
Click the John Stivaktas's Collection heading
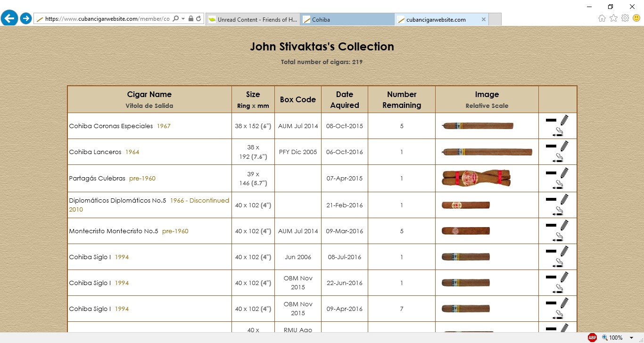(322, 47)
